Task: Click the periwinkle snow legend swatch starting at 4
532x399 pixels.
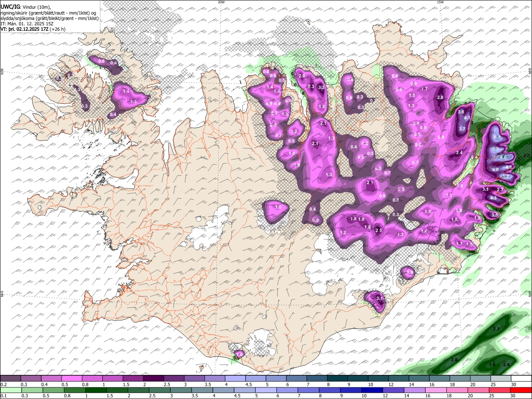Action: [235, 379]
